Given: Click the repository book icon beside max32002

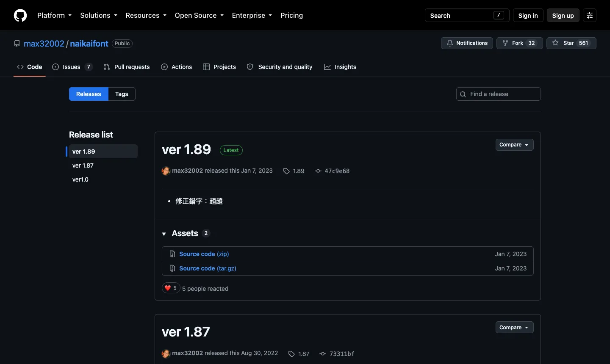Looking at the screenshot, I should pyautogui.click(x=17, y=44).
